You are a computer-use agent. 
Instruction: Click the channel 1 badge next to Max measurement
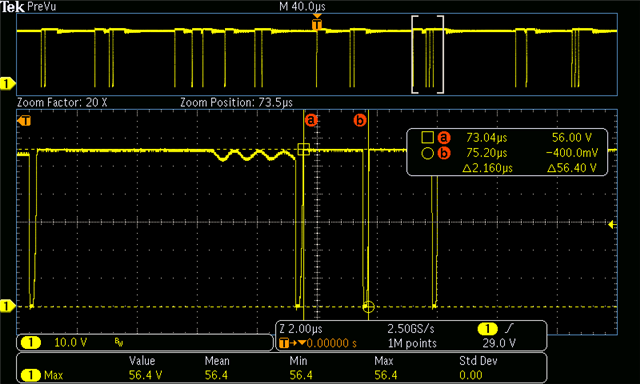click(x=30, y=375)
